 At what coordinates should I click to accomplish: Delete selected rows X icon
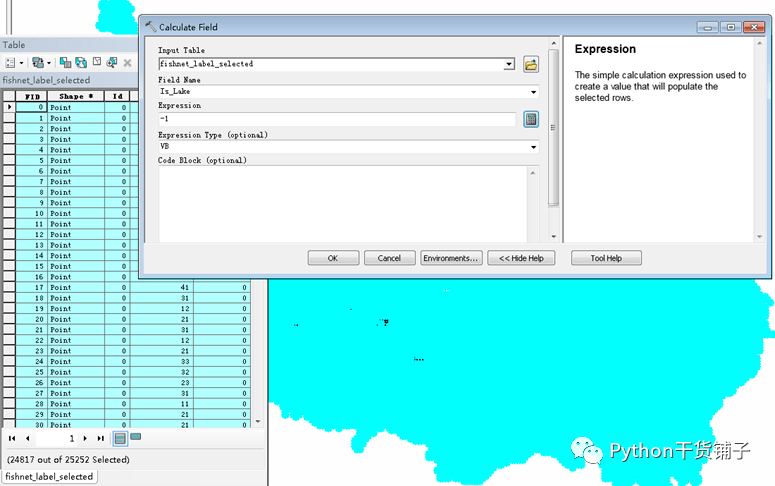coord(128,63)
